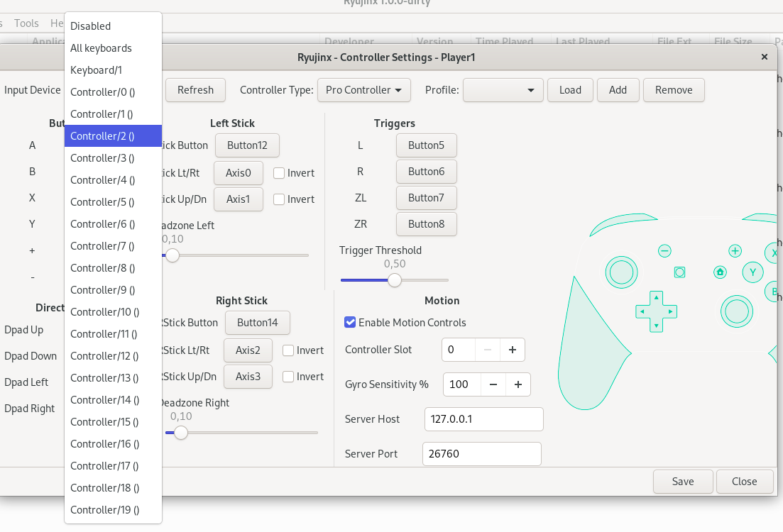783x532 pixels.
Task: Remap the ZL trigger via Button7
Action: pos(426,197)
